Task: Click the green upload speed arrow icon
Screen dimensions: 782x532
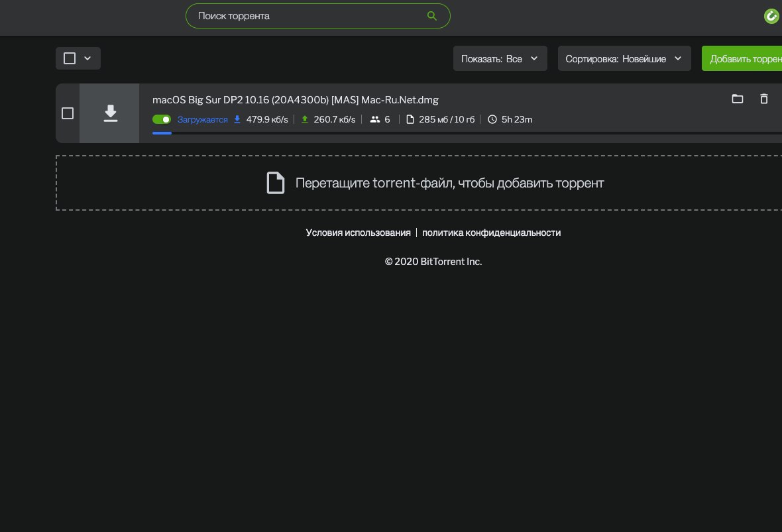Action: 305,119
